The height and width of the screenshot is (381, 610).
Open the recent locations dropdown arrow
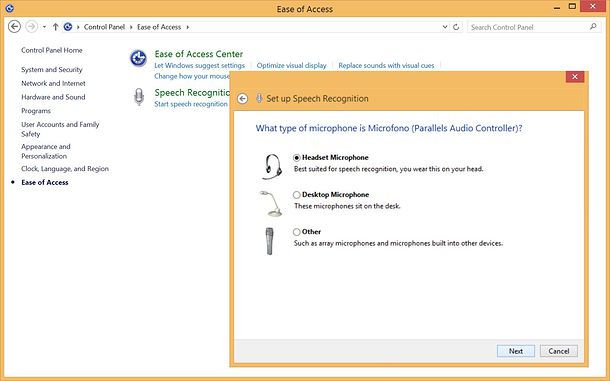[x=44, y=27]
